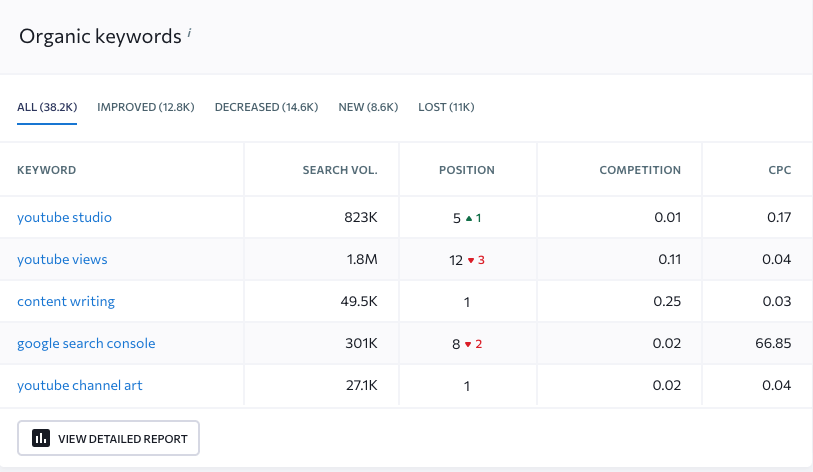Click the info icon beside Organic keywords
Viewport: 813px width, 472px height.
coord(189,33)
